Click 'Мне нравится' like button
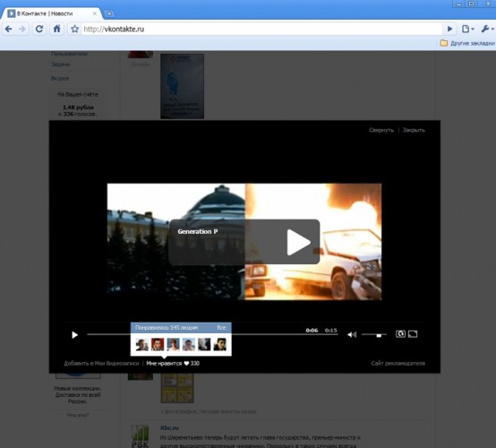Image resolution: width=496 pixels, height=448 pixels. [x=164, y=363]
